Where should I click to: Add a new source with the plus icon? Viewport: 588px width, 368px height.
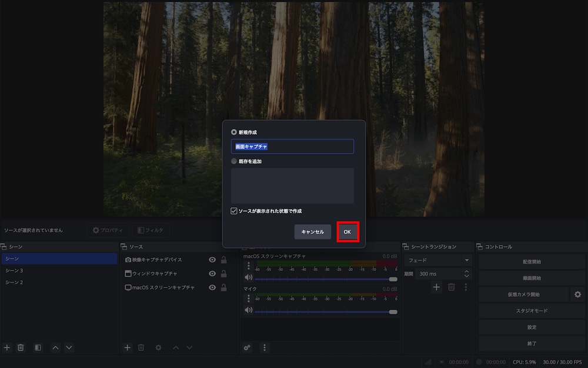click(x=128, y=348)
